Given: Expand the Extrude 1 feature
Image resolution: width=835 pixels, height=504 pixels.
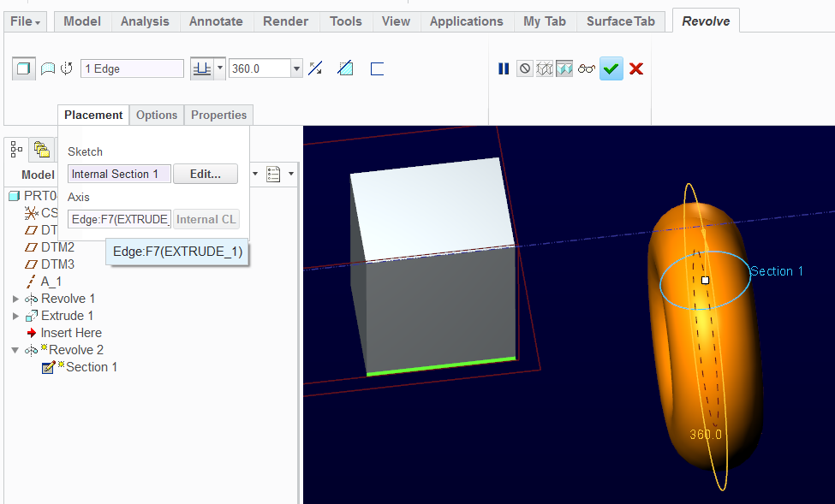Looking at the screenshot, I should click(x=15, y=316).
